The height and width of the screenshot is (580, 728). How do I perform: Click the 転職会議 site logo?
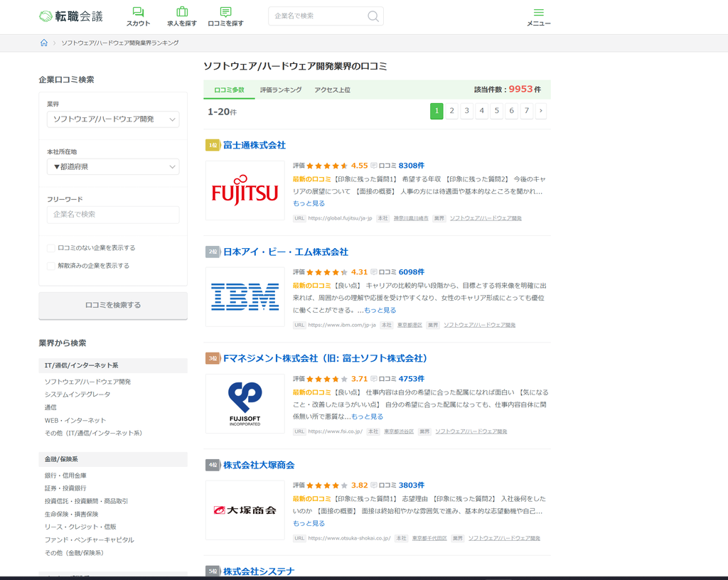pos(70,16)
